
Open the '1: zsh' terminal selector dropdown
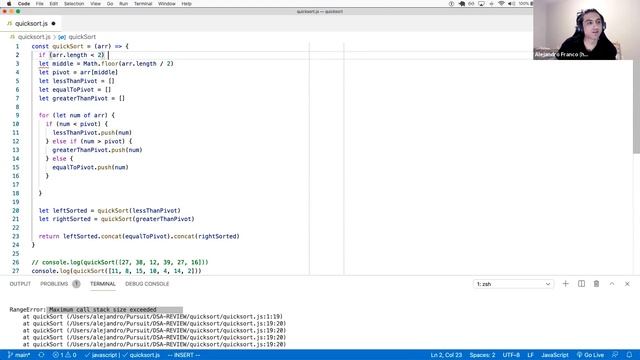513,284
